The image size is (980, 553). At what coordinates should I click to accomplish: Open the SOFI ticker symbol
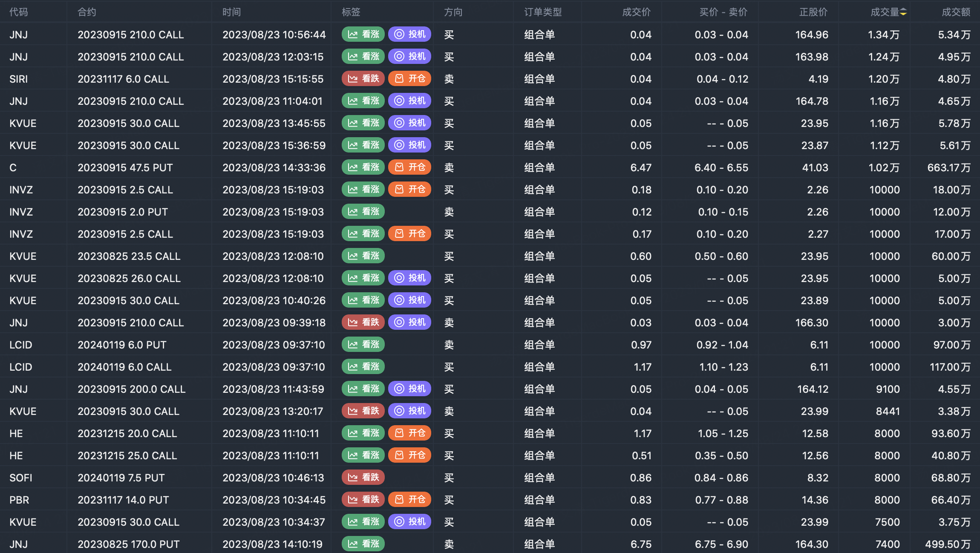21,478
